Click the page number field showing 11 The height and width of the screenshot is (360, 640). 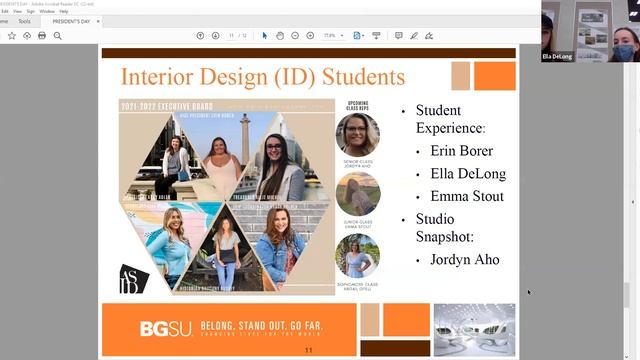tap(231, 36)
